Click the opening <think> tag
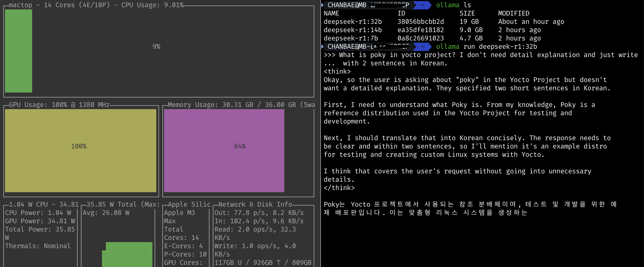The image size is (644, 267). pyautogui.click(x=337, y=71)
